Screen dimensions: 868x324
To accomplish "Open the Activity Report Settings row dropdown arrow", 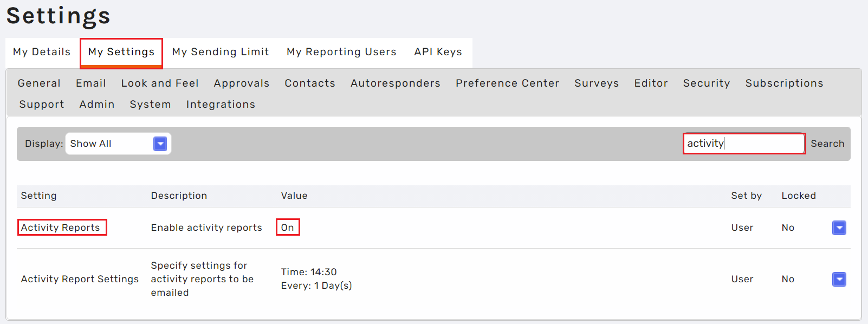I will point(839,279).
